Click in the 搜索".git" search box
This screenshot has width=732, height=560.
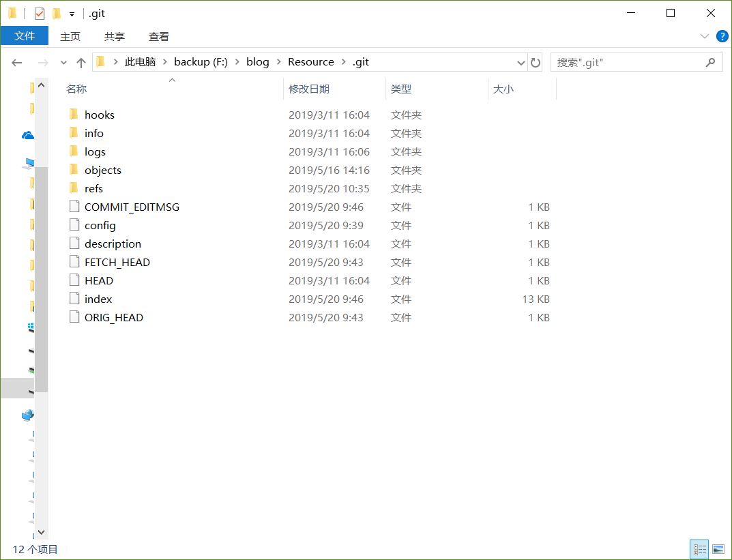click(628, 62)
